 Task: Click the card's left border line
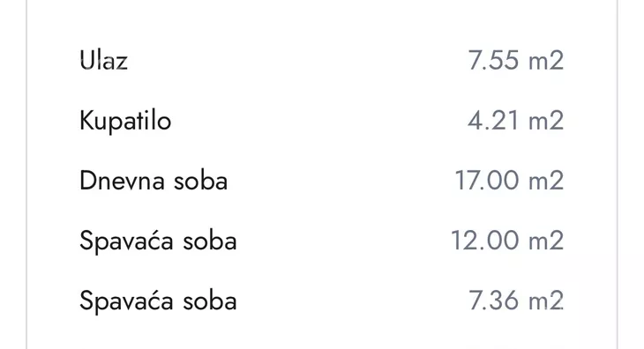26,174
